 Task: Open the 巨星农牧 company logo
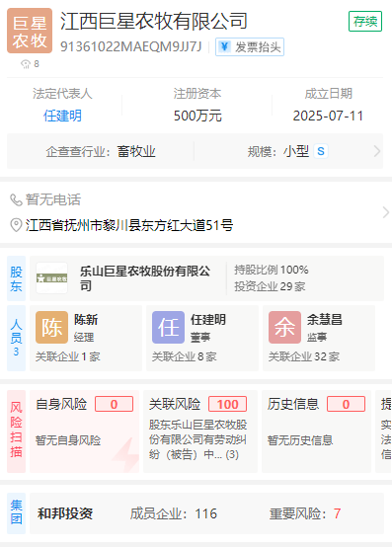pos(30,31)
